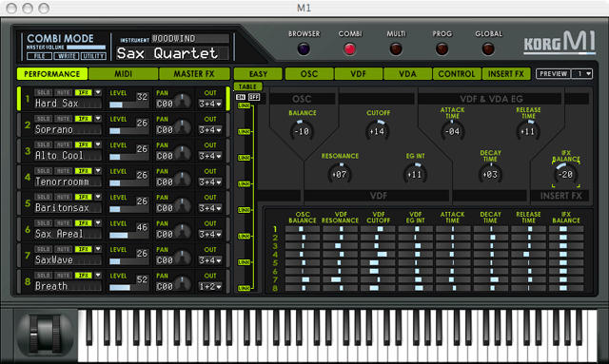Click the PAN knob for Soprano
This screenshot has width=609, height=364.
point(183,127)
